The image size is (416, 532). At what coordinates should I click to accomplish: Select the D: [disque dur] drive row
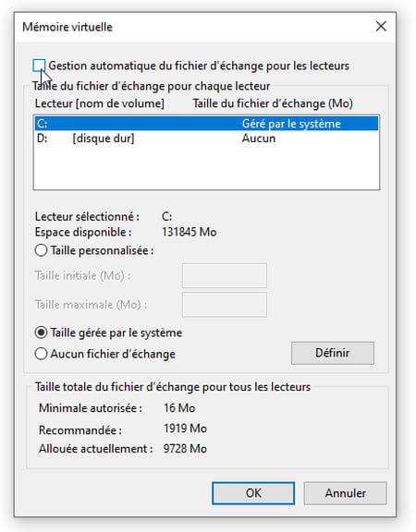click(206, 139)
